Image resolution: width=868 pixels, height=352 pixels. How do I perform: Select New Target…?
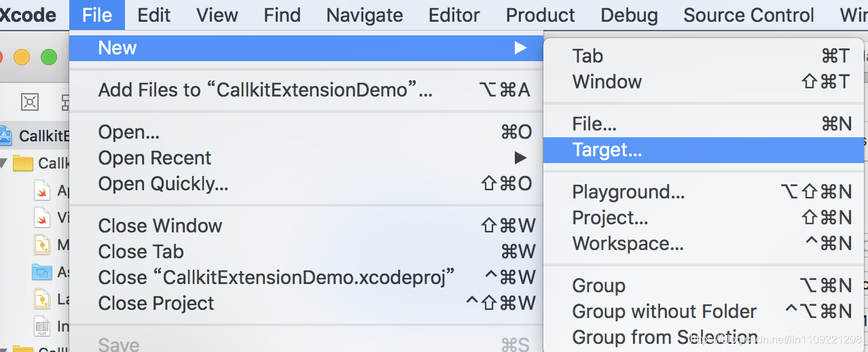tap(704, 149)
